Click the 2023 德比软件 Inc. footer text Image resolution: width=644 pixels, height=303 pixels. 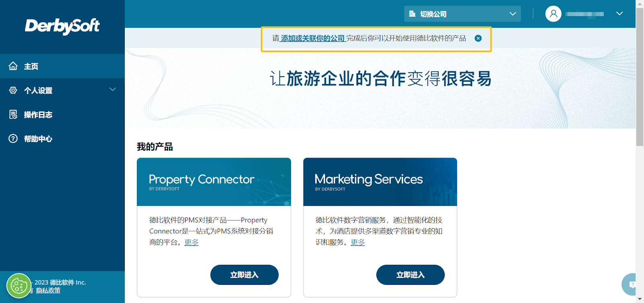coord(60,282)
